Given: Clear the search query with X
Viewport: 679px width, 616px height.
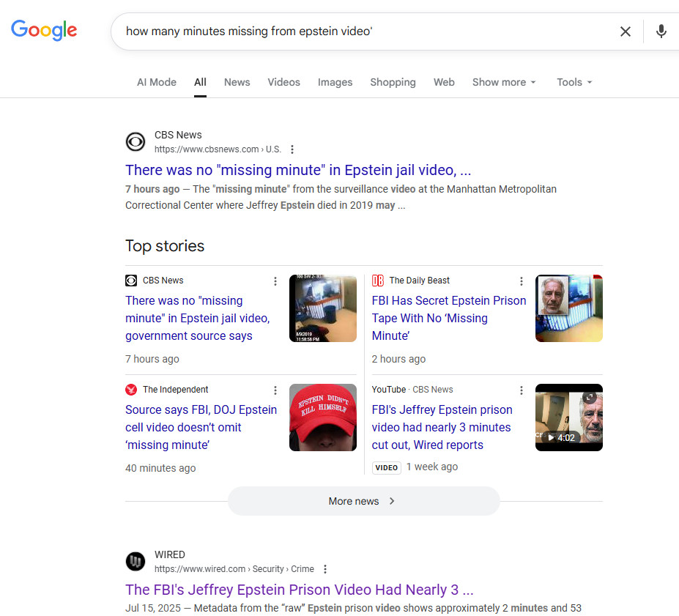Looking at the screenshot, I should pos(625,31).
